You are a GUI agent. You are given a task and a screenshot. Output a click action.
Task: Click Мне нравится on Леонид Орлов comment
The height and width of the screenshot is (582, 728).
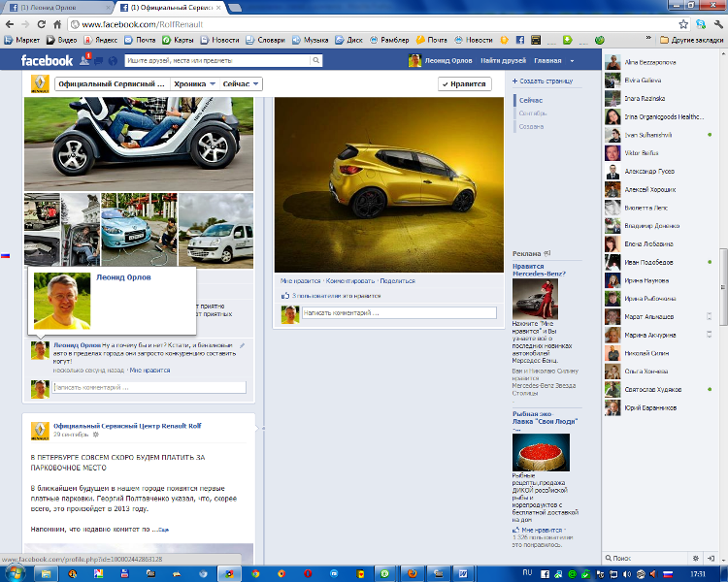click(x=149, y=371)
